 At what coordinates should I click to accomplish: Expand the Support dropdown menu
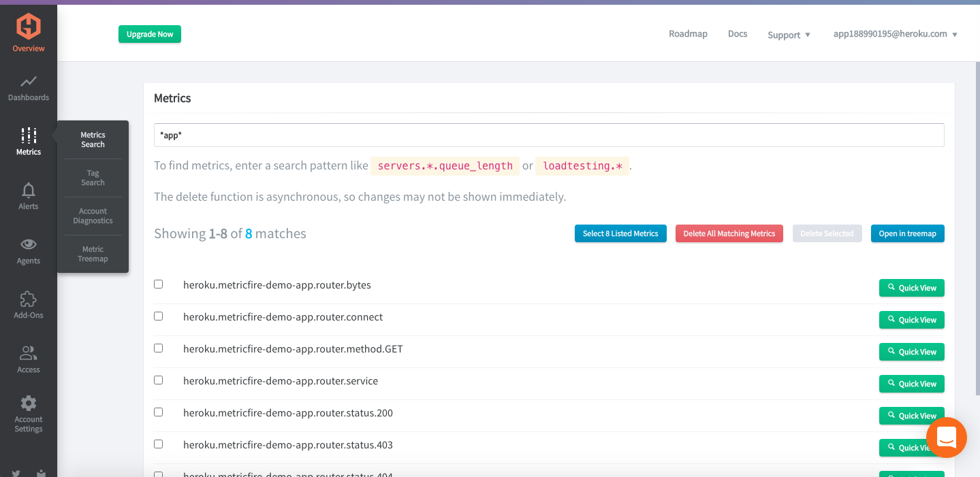point(789,35)
